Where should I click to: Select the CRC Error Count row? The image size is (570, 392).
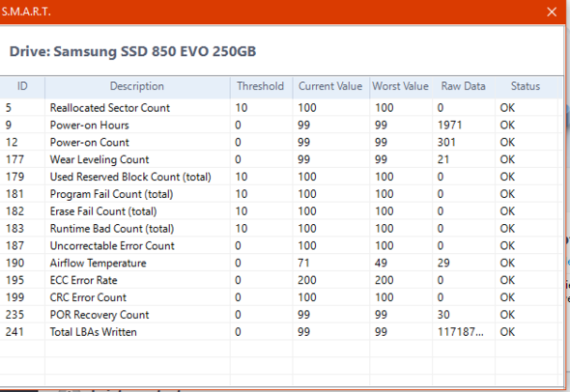pos(279,297)
